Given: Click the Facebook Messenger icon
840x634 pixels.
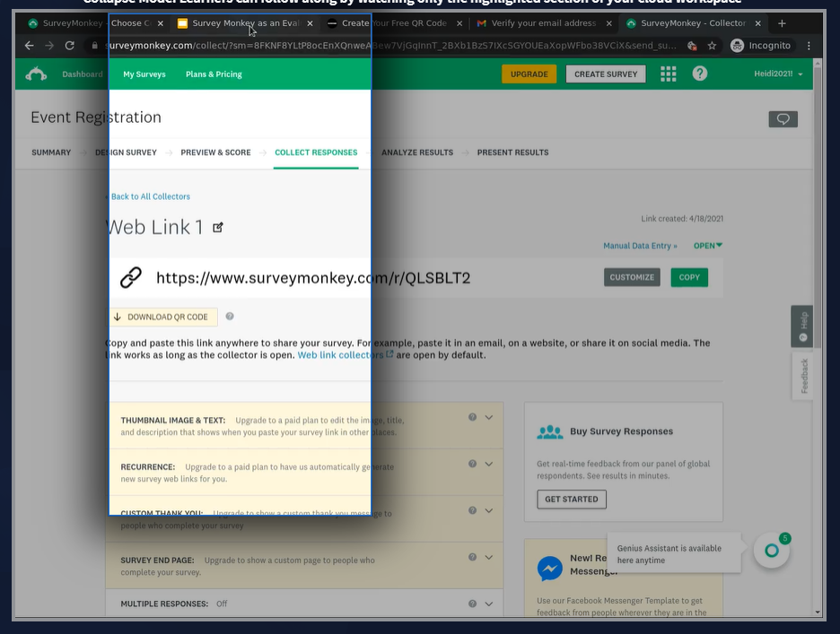Looking at the screenshot, I should 549,569.
